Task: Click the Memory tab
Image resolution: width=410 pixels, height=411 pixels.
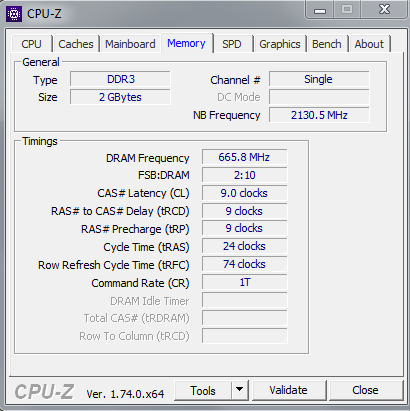Action: (x=187, y=43)
